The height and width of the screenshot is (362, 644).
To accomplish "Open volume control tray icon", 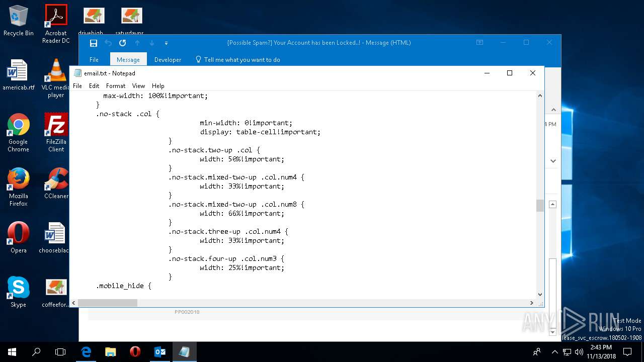I will tap(579, 352).
